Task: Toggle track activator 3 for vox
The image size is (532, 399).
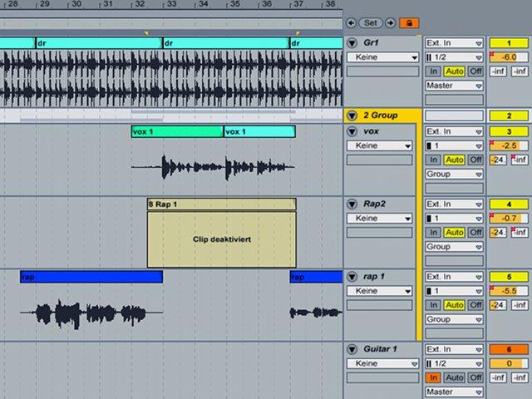Action: pos(509,131)
